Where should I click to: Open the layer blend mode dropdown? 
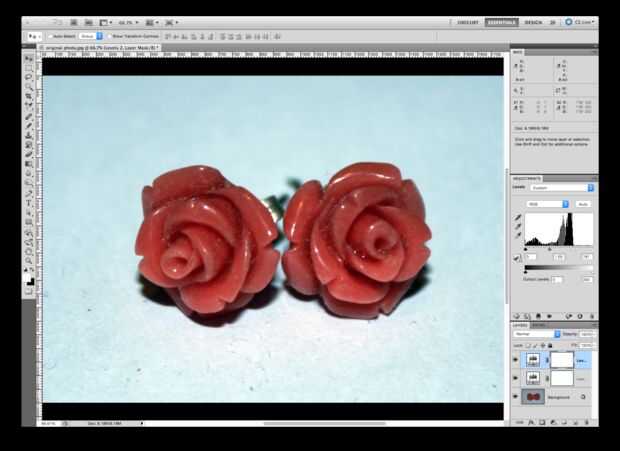pyautogui.click(x=537, y=334)
